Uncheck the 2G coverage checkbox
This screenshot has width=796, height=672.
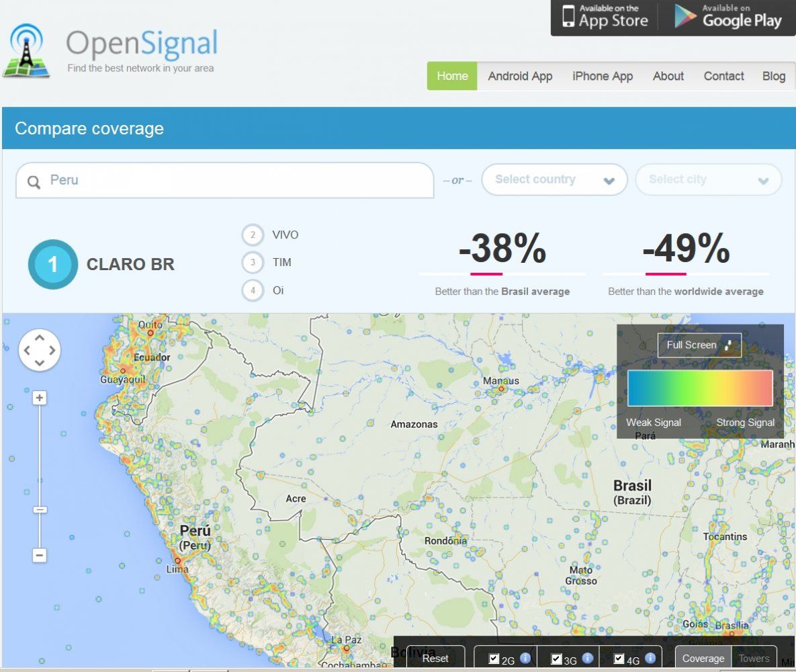[494, 659]
